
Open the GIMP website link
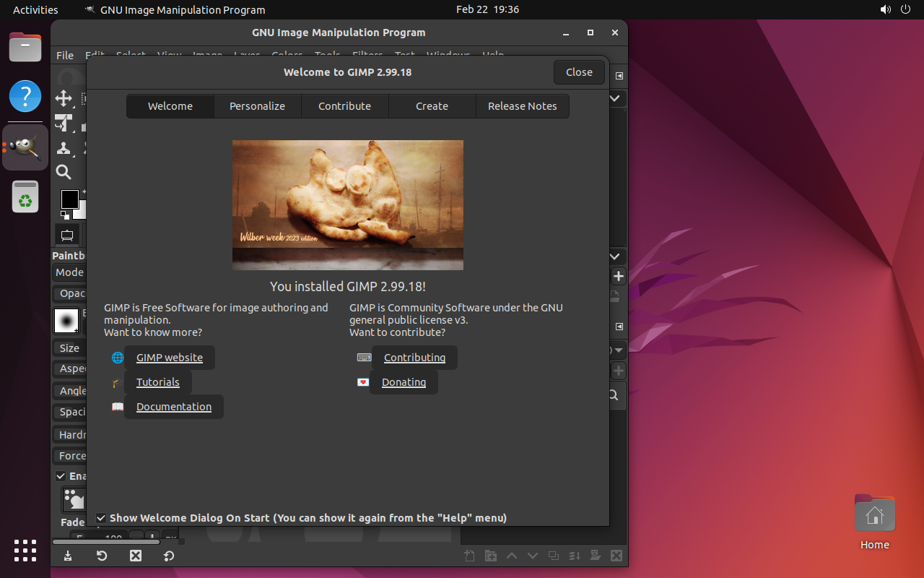click(x=170, y=358)
